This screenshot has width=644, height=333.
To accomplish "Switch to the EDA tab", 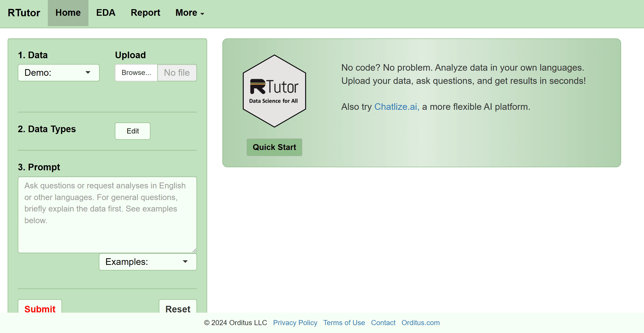I will [106, 13].
